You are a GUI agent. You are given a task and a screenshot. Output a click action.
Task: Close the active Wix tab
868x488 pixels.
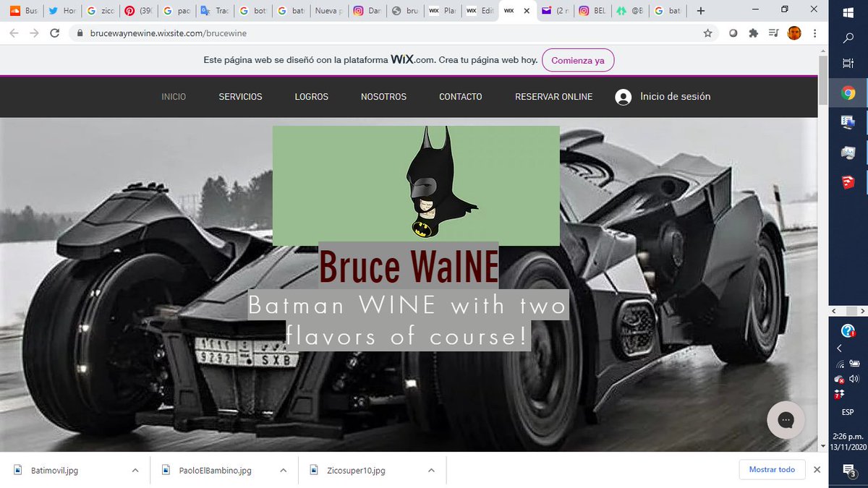(527, 11)
